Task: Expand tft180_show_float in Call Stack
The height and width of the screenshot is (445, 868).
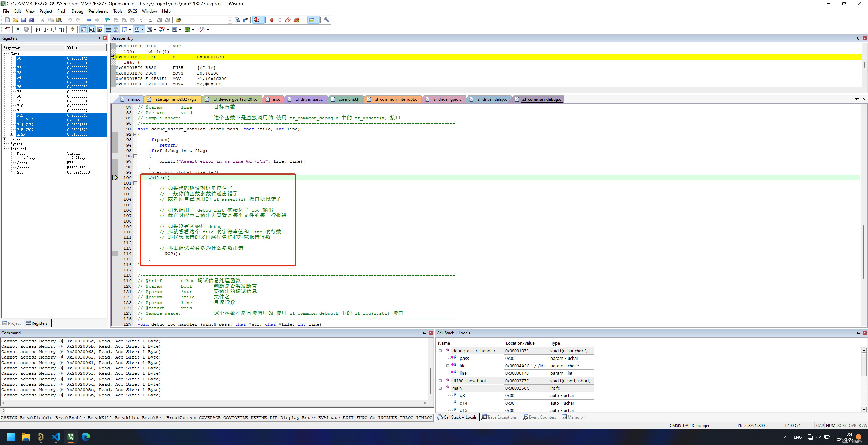Action: coord(440,381)
